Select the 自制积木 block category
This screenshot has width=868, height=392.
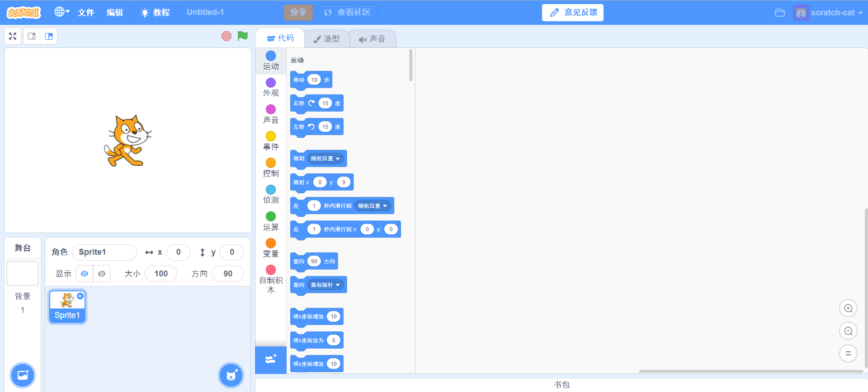coord(271,279)
